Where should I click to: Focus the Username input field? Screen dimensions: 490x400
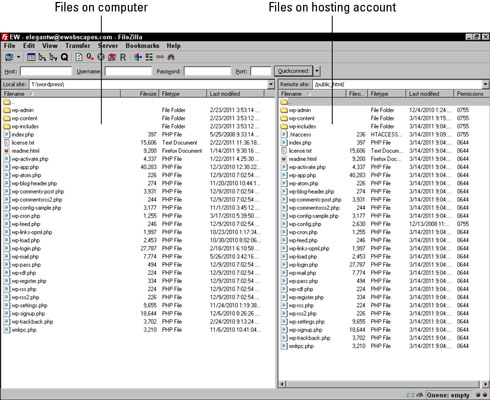click(x=128, y=71)
